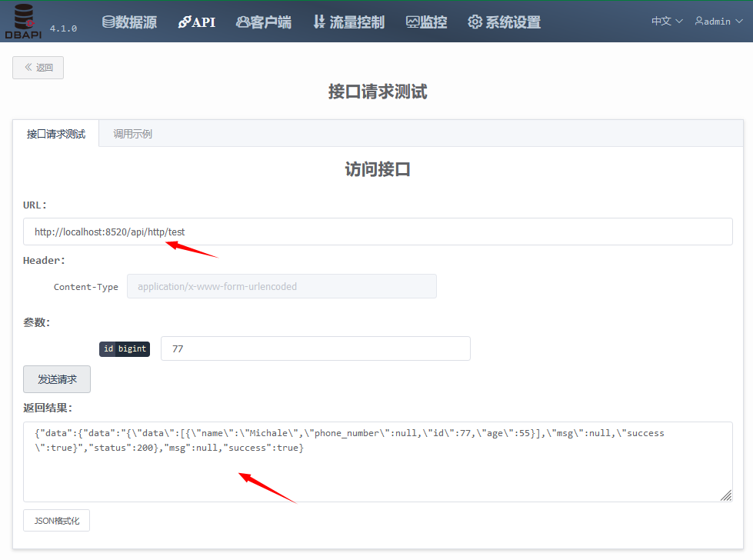Click the JSON格式化 format button

(x=56, y=520)
